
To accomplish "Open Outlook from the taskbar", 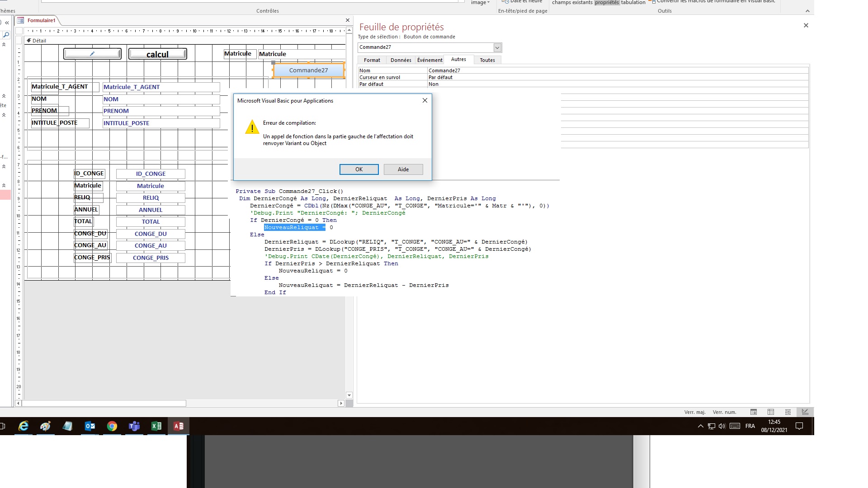I will [90, 426].
